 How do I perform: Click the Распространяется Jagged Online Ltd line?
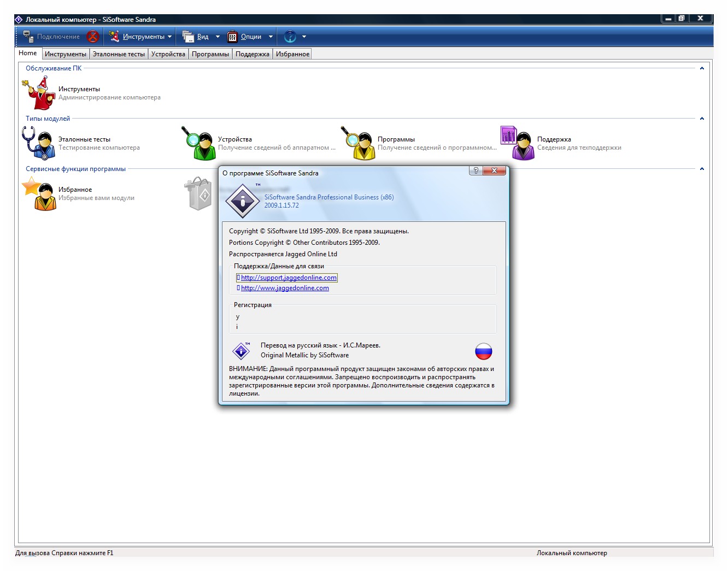[x=283, y=254]
